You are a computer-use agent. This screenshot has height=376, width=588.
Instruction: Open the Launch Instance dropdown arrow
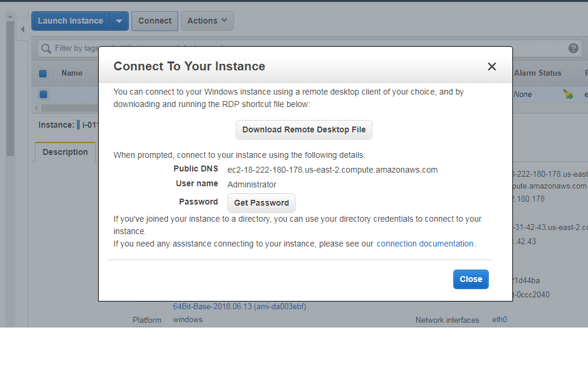point(119,21)
